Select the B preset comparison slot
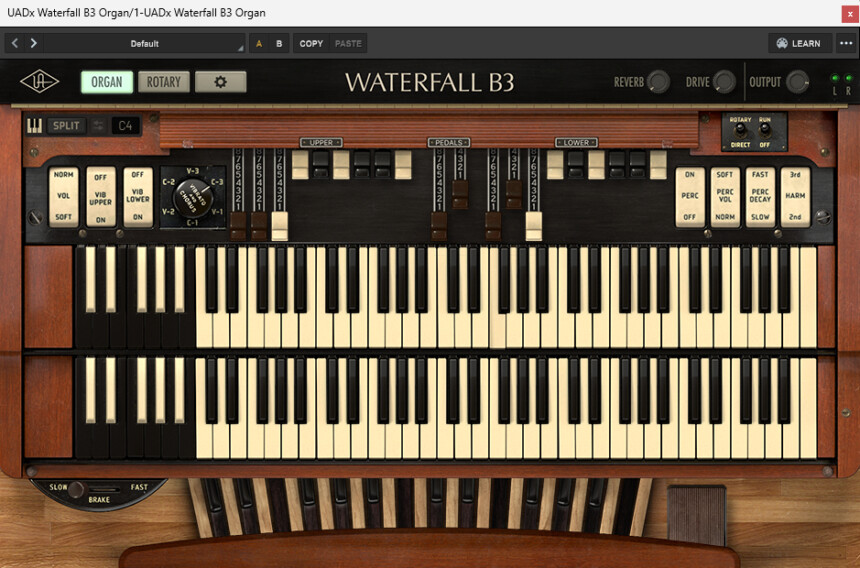 point(279,43)
